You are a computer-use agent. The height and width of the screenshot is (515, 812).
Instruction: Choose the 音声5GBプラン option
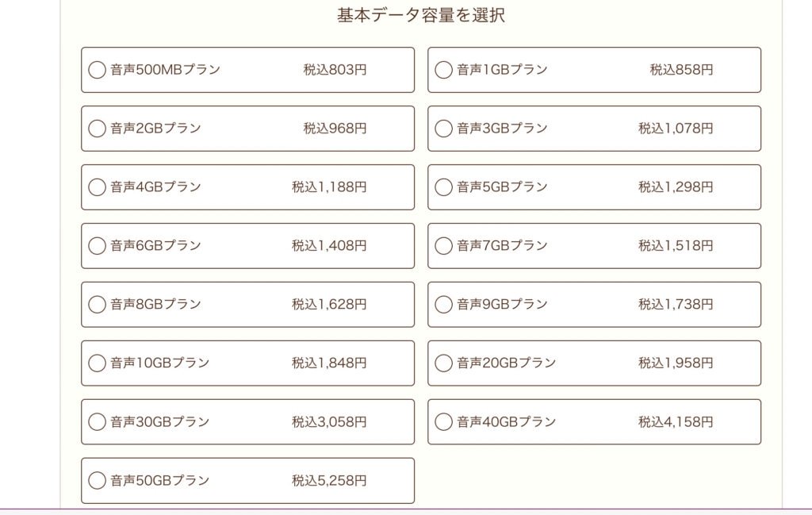(x=443, y=186)
